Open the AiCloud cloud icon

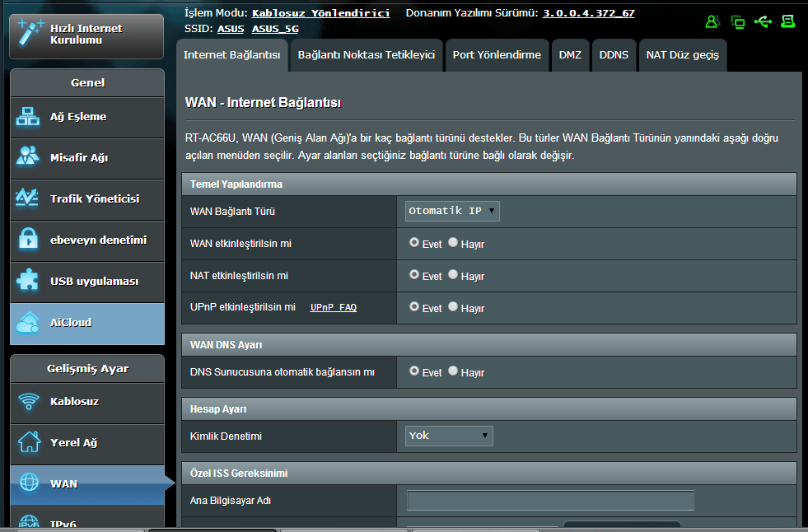pyautogui.click(x=28, y=323)
